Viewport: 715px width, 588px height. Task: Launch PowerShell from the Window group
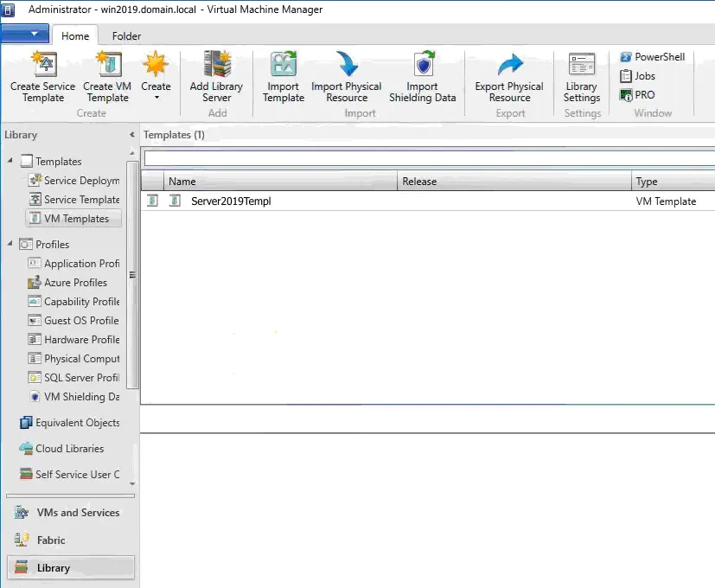tap(652, 57)
